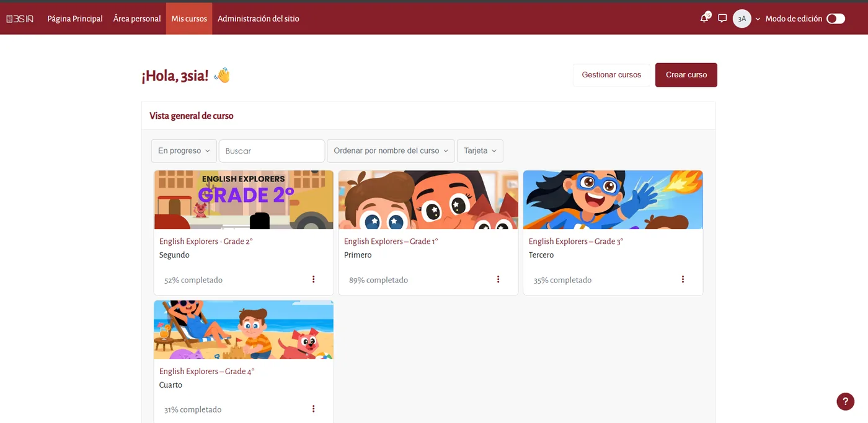Open the Tarjeta view dropdown
The image size is (868, 423).
coord(480,151)
